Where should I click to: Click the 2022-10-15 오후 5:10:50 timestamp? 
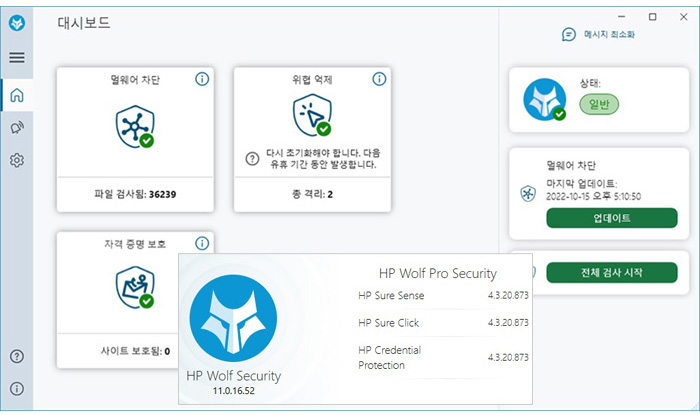(593, 196)
